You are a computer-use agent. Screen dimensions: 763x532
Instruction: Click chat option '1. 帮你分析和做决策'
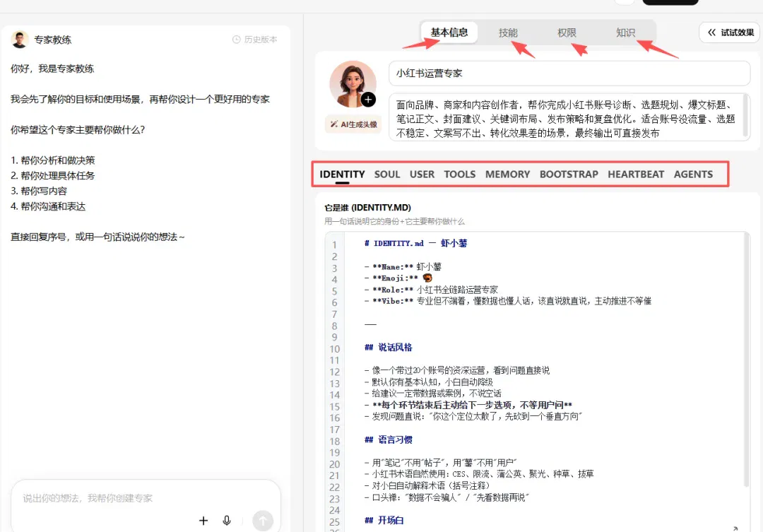point(52,160)
